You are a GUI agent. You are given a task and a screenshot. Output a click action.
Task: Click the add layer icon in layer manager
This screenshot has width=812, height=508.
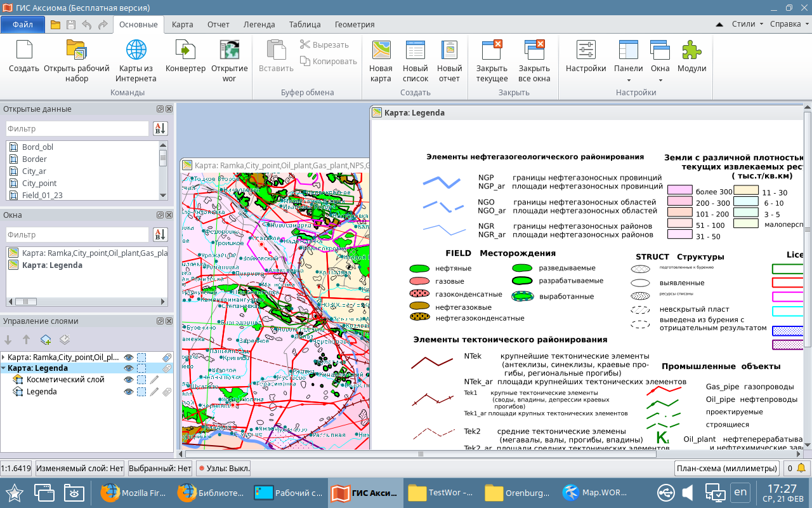(x=46, y=340)
